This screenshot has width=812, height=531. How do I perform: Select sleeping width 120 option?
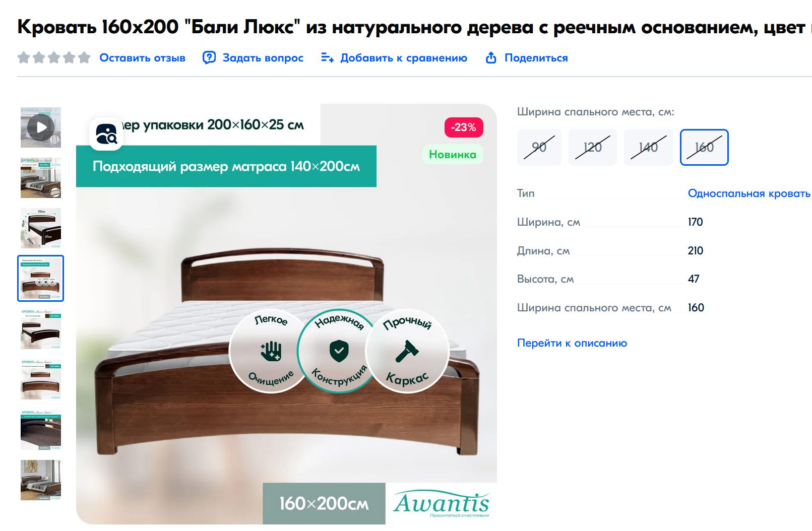coord(593,147)
